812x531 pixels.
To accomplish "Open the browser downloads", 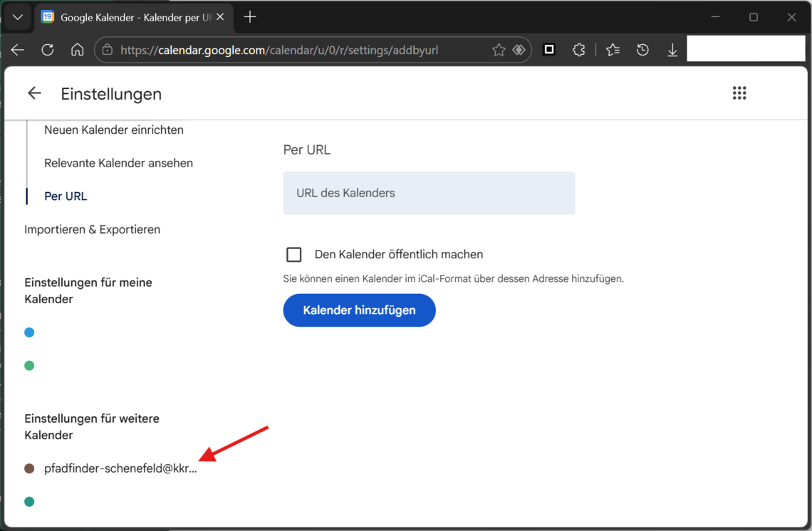I will [x=672, y=50].
